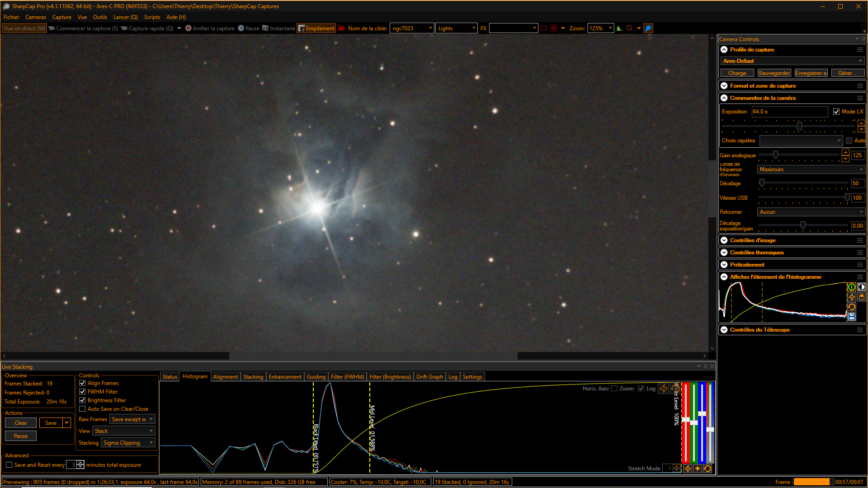Click the stop capture icon
Viewport: 868px width, 488px height.
[188, 28]
